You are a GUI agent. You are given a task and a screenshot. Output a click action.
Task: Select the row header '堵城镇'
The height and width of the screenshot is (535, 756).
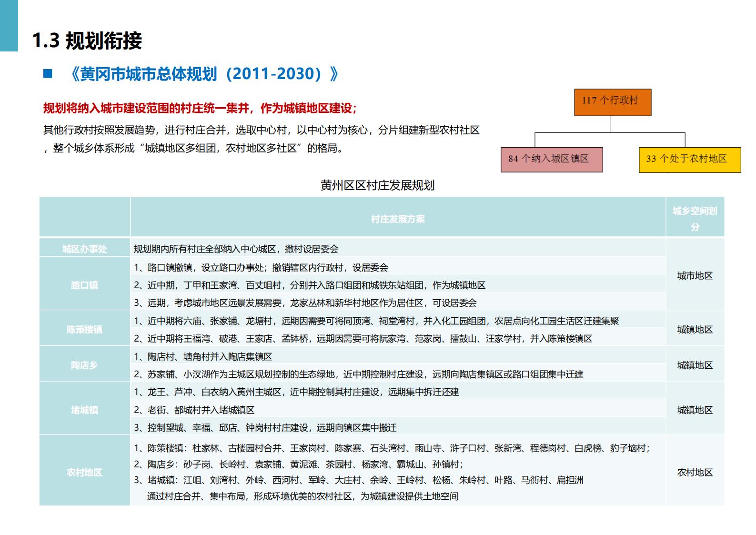click(85, 410)
